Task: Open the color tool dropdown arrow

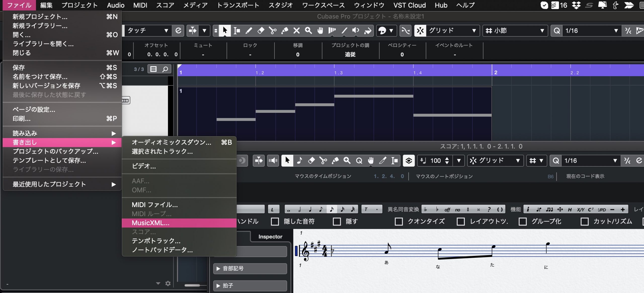Action: pyautogui.click(x=391, y=31)
